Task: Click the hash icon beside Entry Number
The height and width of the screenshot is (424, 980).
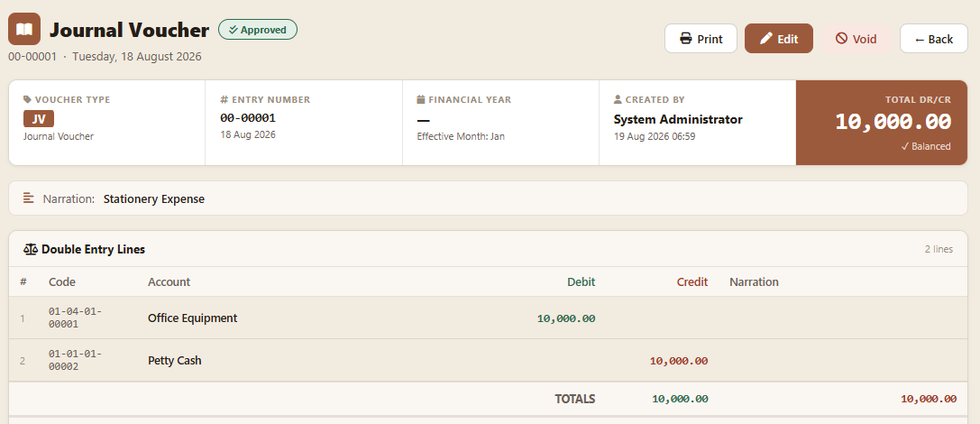Action: pyautogui.click(x=224, y=99)
